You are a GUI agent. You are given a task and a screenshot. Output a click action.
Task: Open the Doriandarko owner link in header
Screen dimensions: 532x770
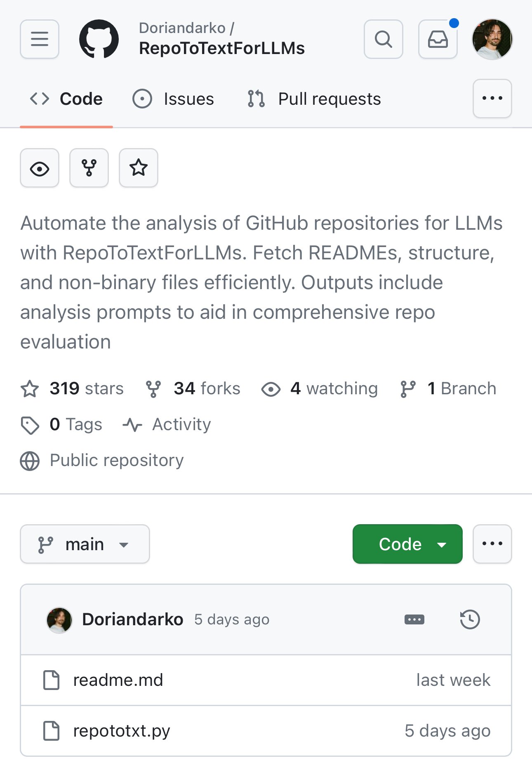click(182, 28)
